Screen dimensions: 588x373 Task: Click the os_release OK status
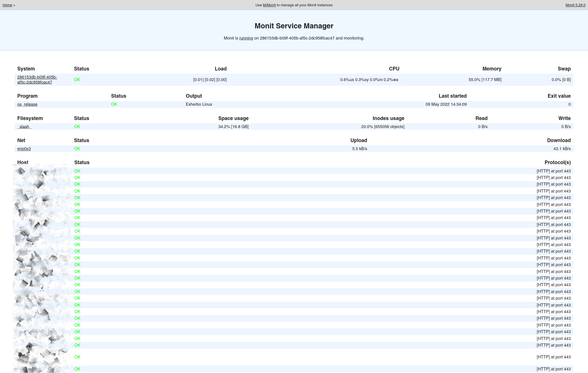114,104
